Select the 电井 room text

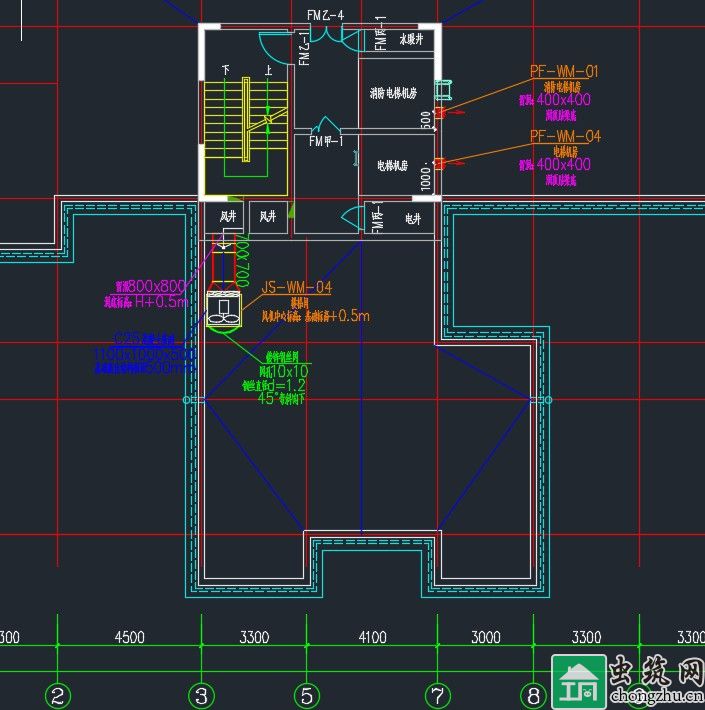tap(413, 217)
